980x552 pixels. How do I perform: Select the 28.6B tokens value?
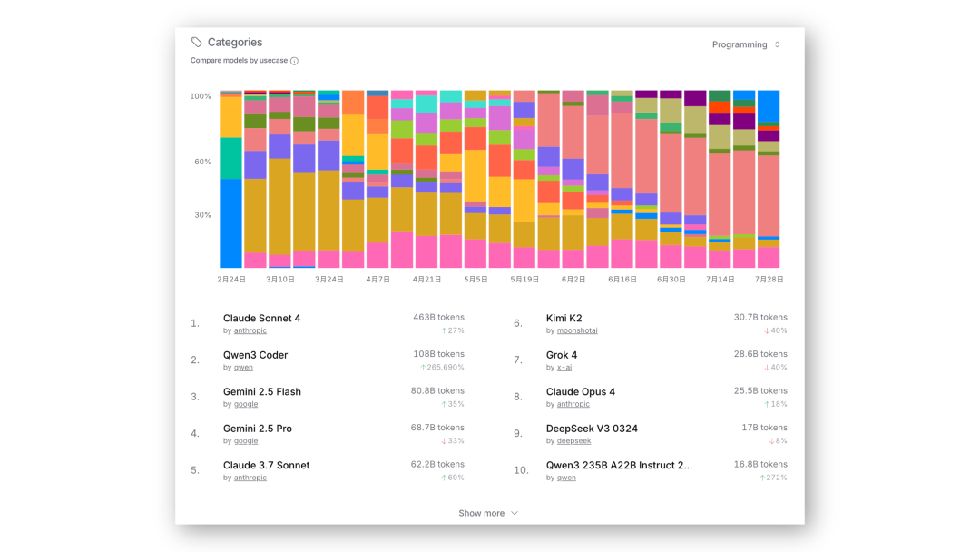(x=760, y=354)
